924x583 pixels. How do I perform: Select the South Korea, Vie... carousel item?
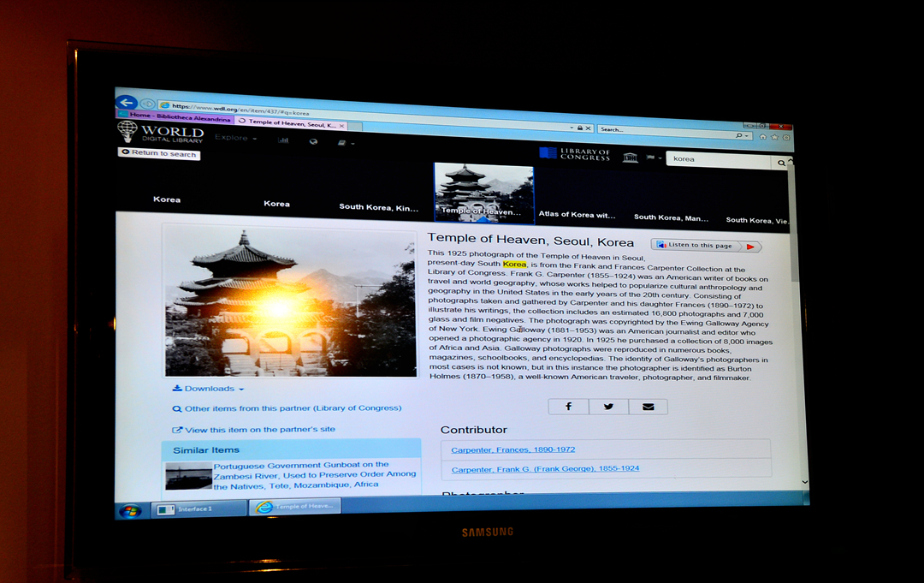(757, 221)
